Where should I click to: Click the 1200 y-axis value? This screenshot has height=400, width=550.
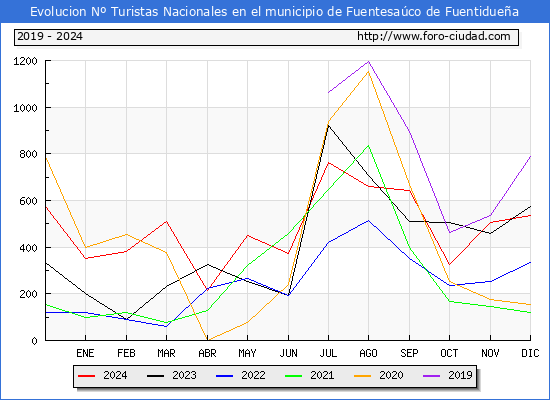pyautogui.click(x=25, y=61)
